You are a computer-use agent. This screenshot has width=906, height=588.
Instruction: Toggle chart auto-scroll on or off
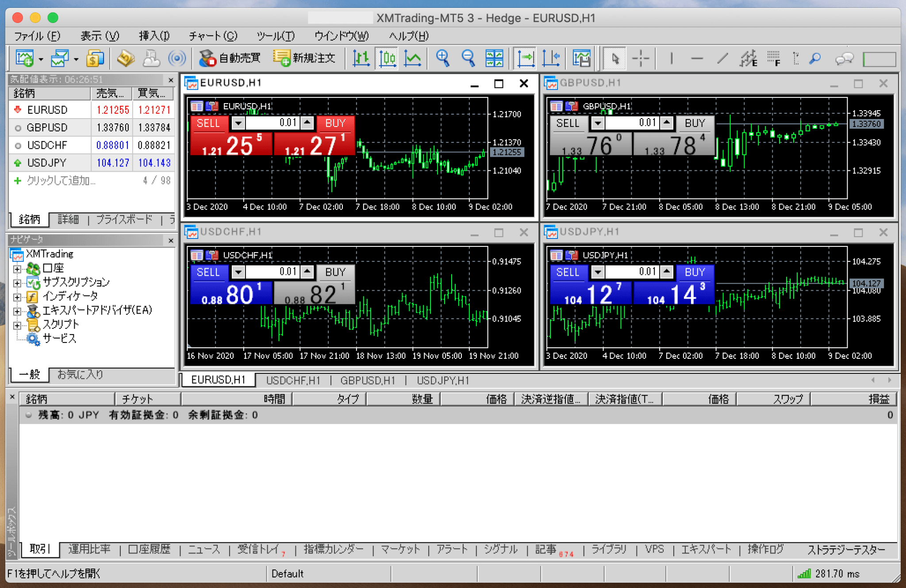pyautogui.click(x=525, y=58)
